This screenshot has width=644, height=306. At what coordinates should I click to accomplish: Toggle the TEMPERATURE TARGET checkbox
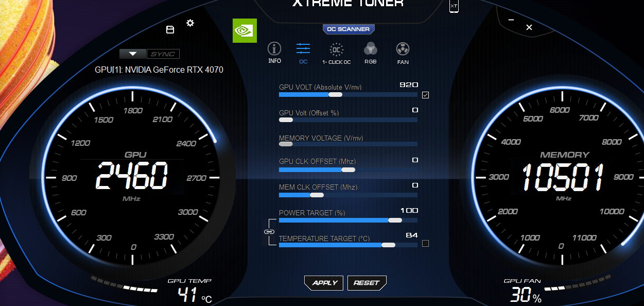pos(425,243)
